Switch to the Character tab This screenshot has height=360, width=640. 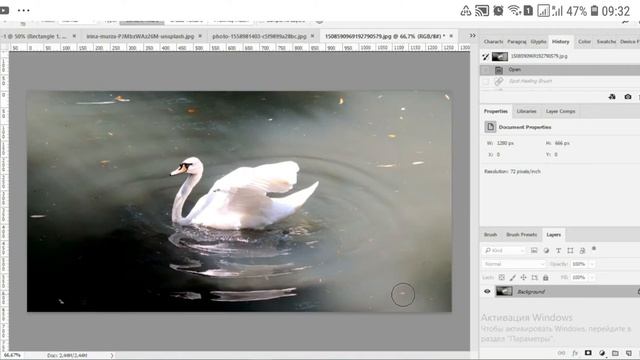tap(493, 42)
